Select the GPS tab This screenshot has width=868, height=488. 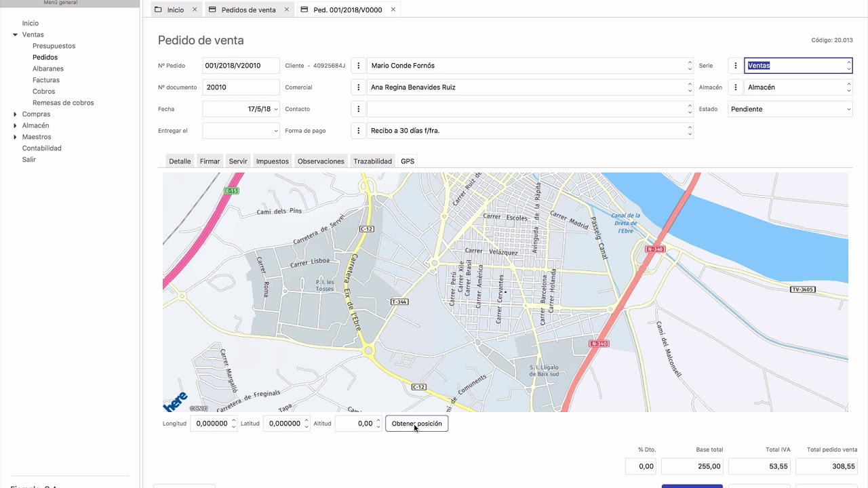(408, 161)
